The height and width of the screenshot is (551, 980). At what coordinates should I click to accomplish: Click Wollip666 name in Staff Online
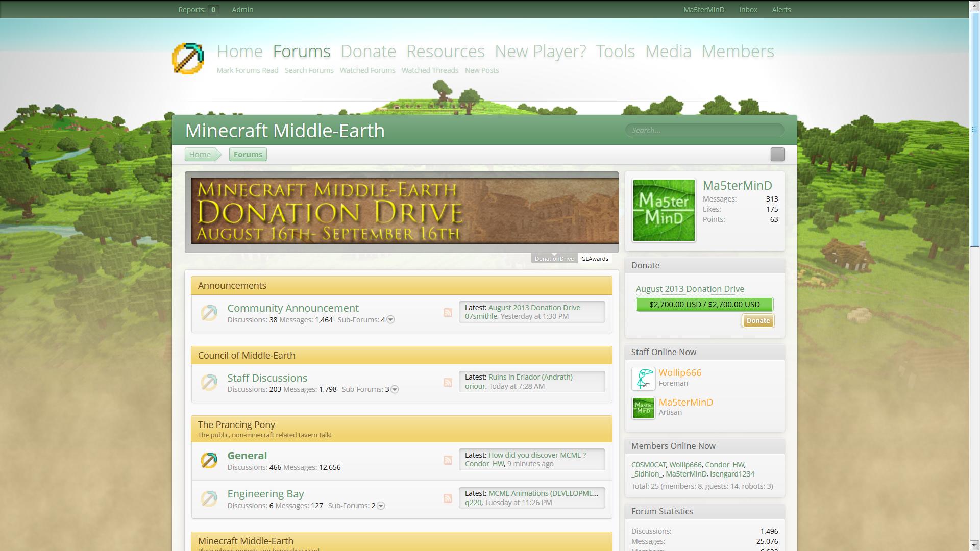680,373
